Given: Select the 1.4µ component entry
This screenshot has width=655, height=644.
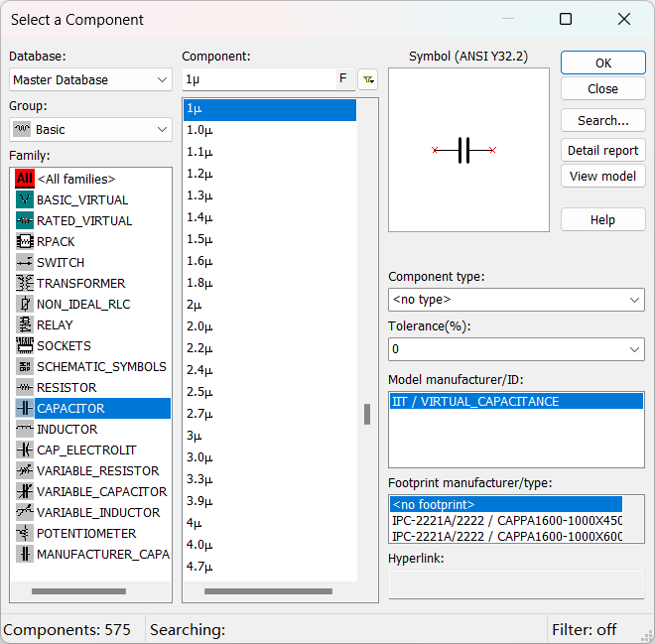Looking at the screenshot, I should (x=270, y=217).
